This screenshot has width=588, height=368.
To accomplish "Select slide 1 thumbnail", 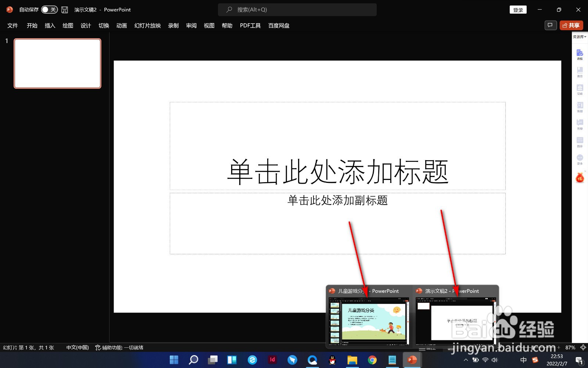I will [57, 63].
